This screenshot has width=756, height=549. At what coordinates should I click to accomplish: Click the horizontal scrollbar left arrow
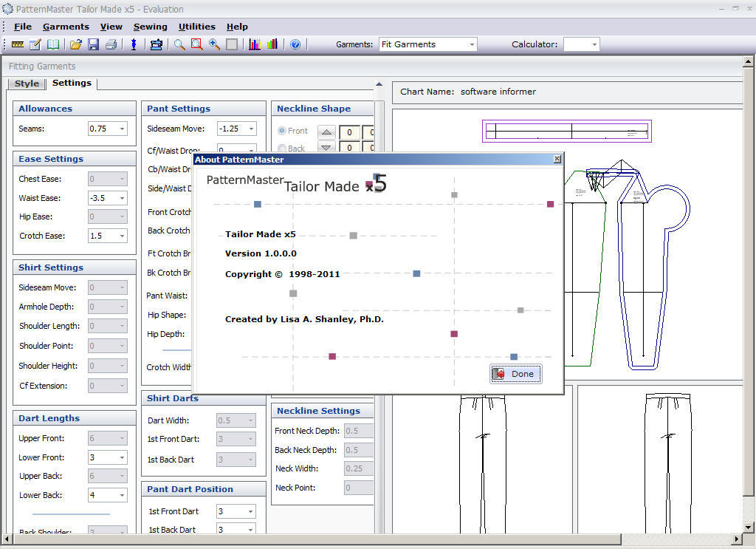6,539
